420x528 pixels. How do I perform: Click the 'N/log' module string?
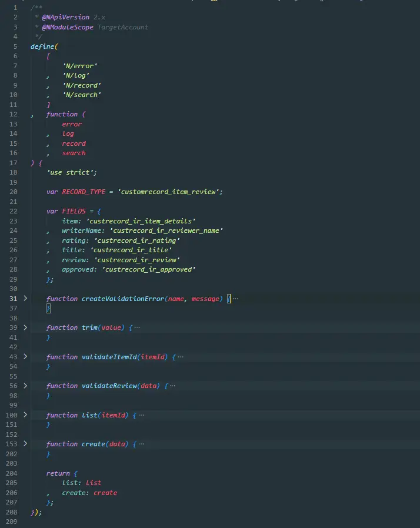click(76, 75)
